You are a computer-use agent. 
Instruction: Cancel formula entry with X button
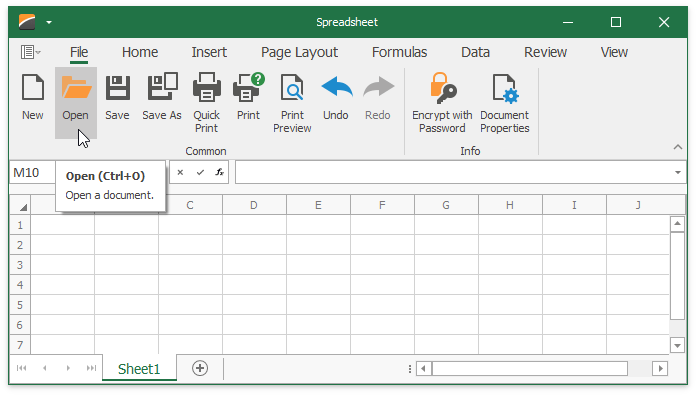coord(180,172)
